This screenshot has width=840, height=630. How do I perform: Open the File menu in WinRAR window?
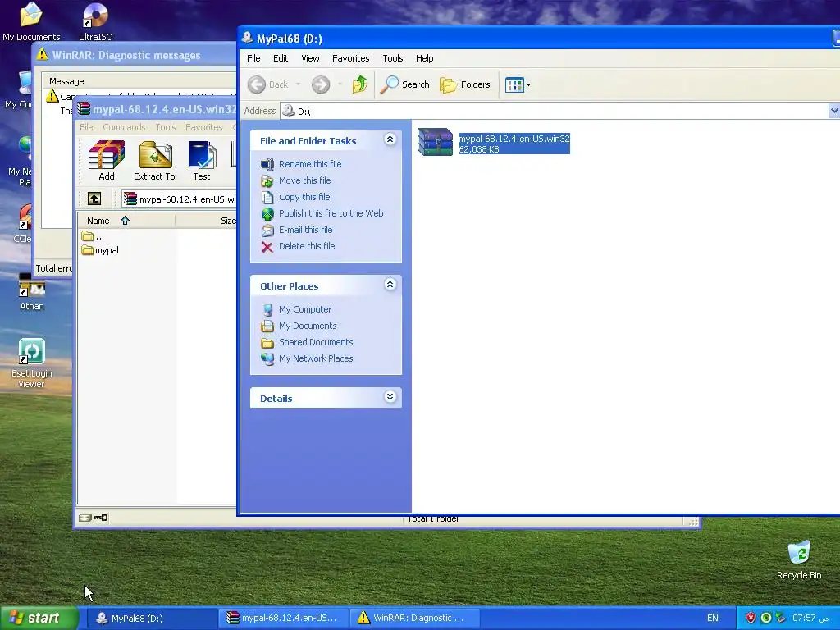(x=86, y=127)
